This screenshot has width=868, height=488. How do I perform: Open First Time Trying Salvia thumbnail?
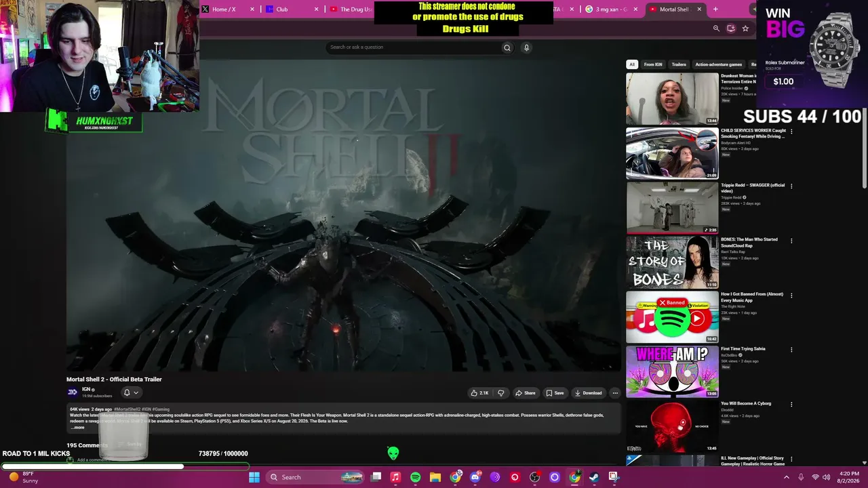(x=672, y=371)
